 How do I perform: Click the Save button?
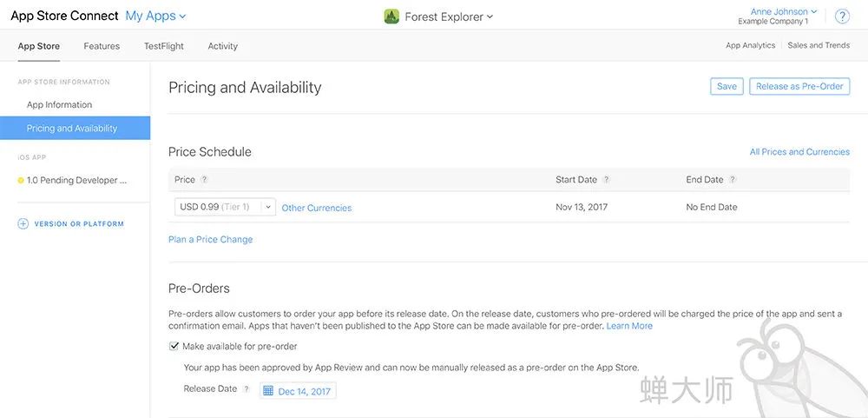click(x=727, y=87)
